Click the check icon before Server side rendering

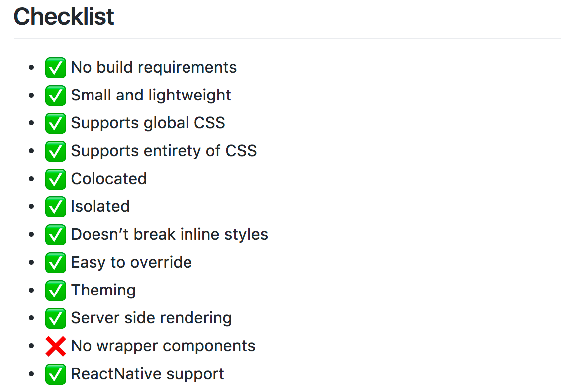pyautogui.click(x=56, y=318)
